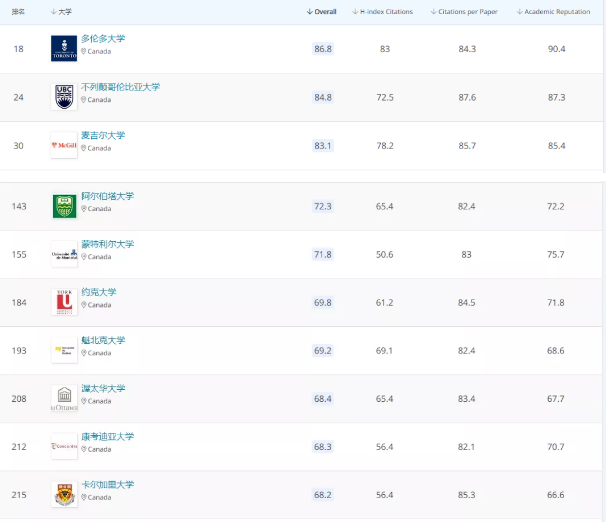Click the Canada location under 卡尔加里大学

96,498
